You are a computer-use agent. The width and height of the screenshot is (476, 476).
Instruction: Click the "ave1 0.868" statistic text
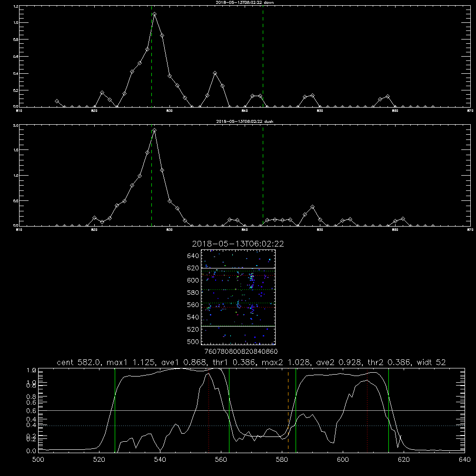184,362
